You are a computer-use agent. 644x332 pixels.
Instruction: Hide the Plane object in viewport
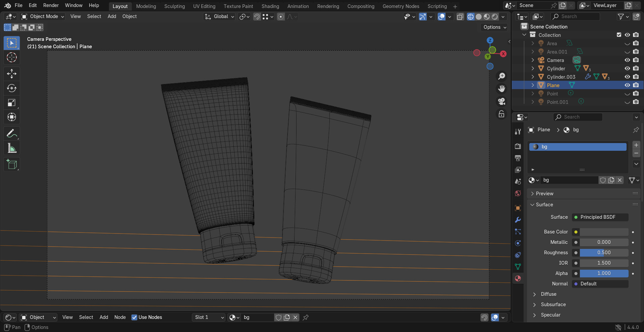(x=627, y=85)
